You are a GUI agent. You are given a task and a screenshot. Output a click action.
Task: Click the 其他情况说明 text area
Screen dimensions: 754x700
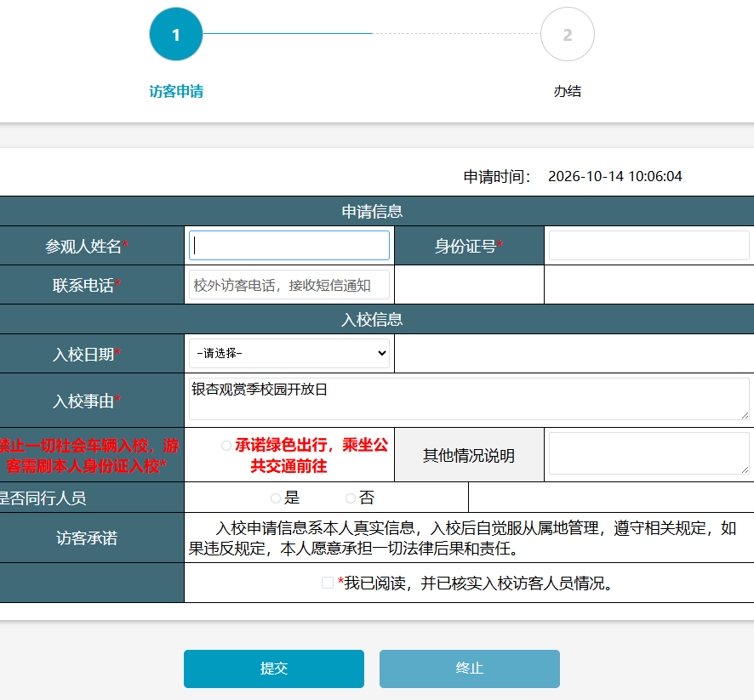point(649,453)
